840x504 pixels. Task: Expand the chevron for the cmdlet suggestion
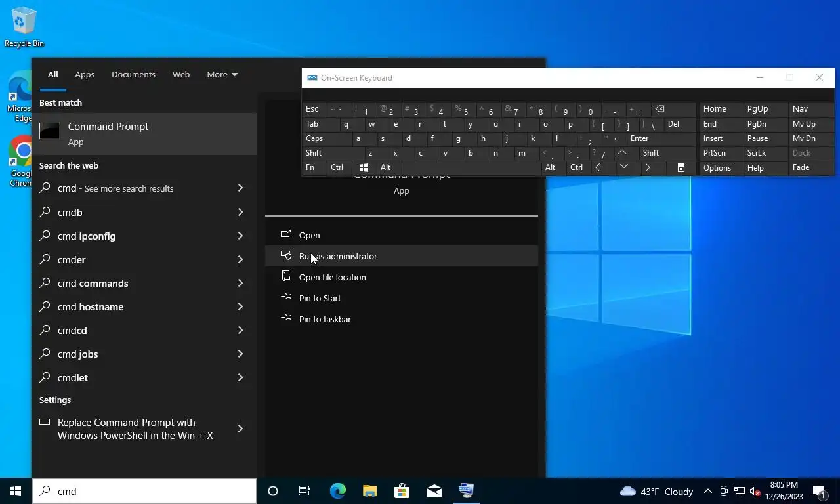click(x=240, y=377)
